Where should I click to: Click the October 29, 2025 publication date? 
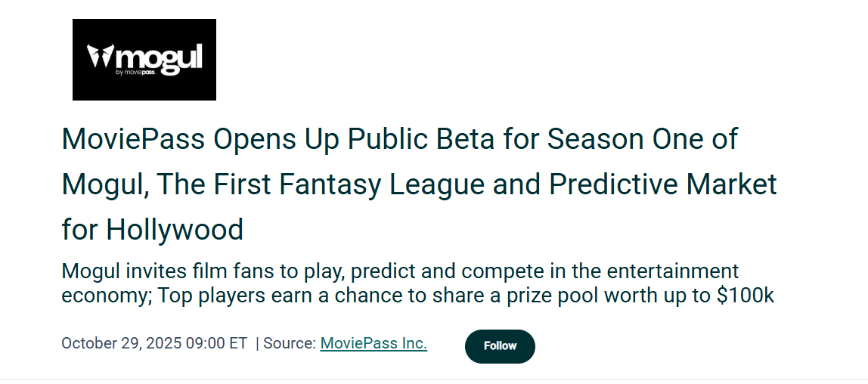(x=122, y=343)
